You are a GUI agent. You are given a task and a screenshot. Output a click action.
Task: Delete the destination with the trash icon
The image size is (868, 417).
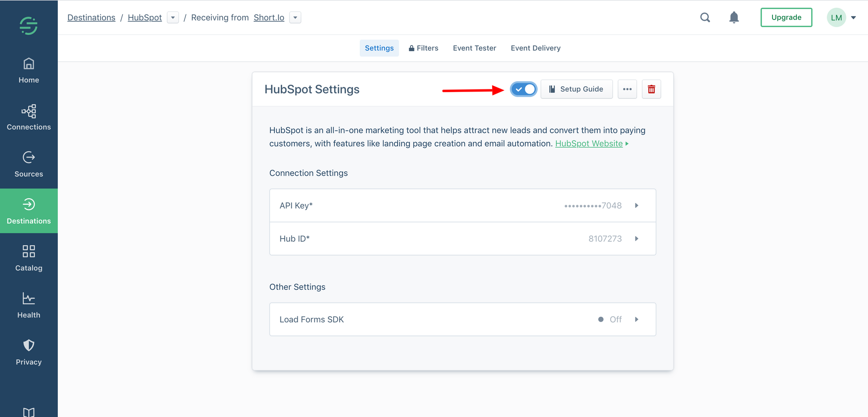[651, 89]
